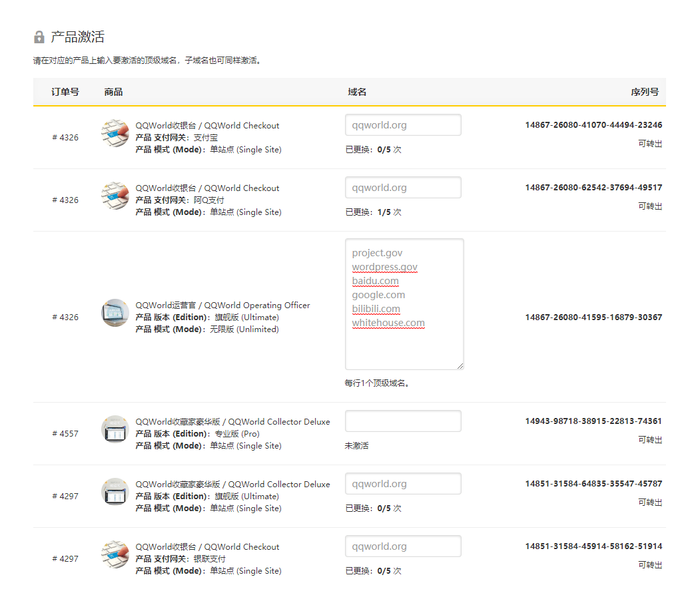Focus the domain field for 银联支付 Checkout
Screen dimensions: 700x603
pyautogui.click(x=403, y=546)
